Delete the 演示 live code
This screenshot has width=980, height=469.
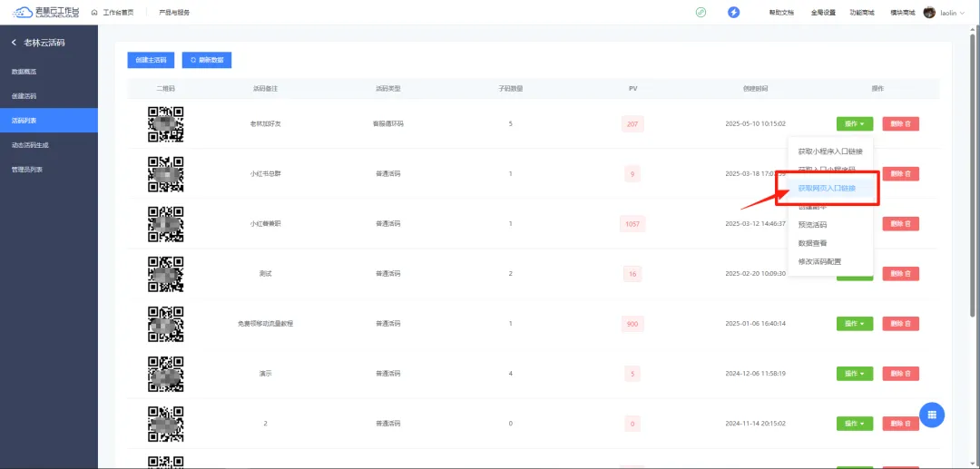point(901,374)
